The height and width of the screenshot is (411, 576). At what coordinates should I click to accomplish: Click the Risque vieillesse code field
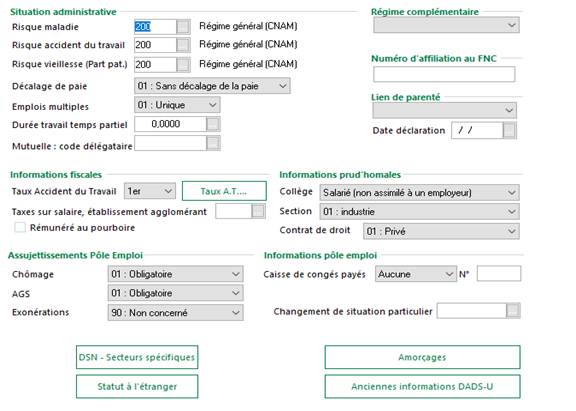coord(155,64)
